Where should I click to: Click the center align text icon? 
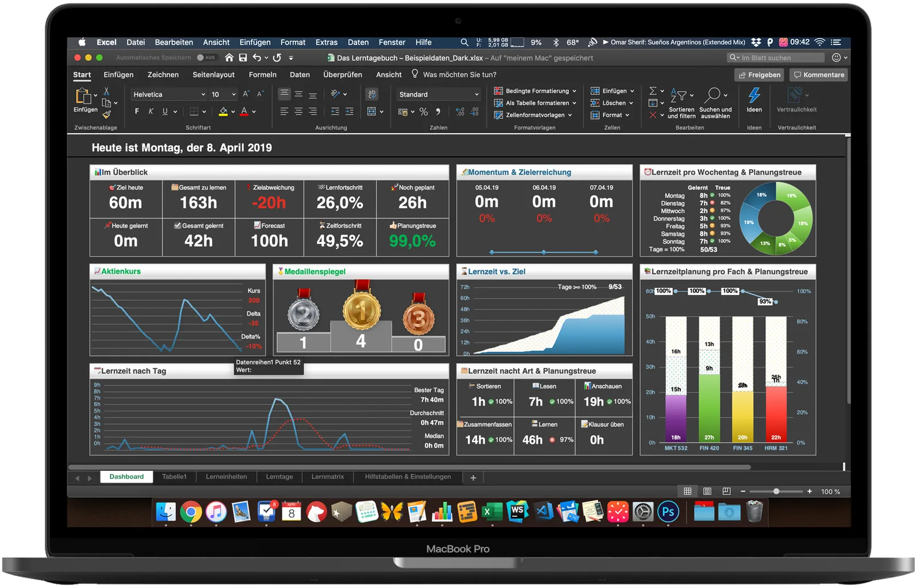tap(298, 112)
